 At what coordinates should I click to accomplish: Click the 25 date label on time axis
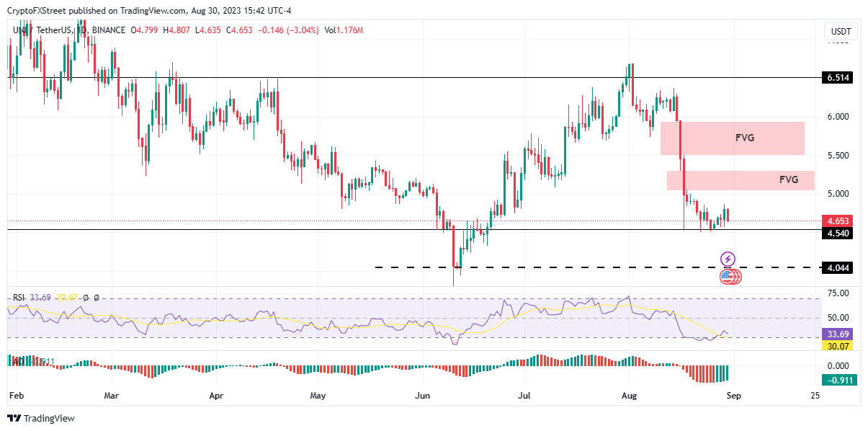pyautogui.click(x=815, y=396)
